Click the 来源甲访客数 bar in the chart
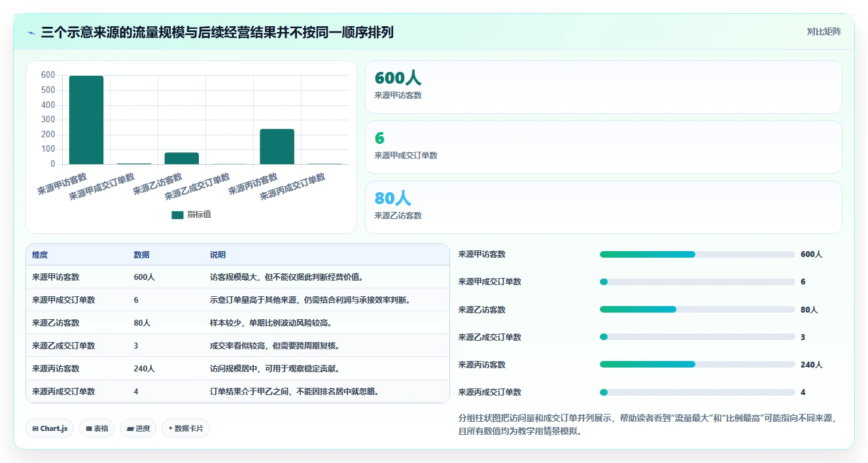The width and height of the screenshot is (868, 463). (x=86, y=120)
